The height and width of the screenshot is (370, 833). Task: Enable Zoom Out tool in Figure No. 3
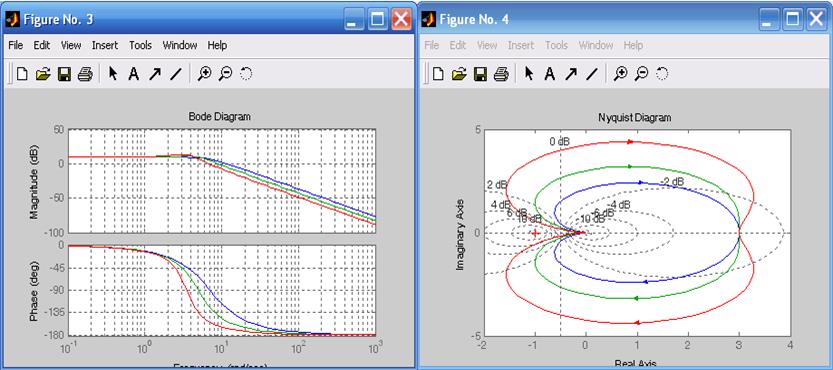pos(225,74)
